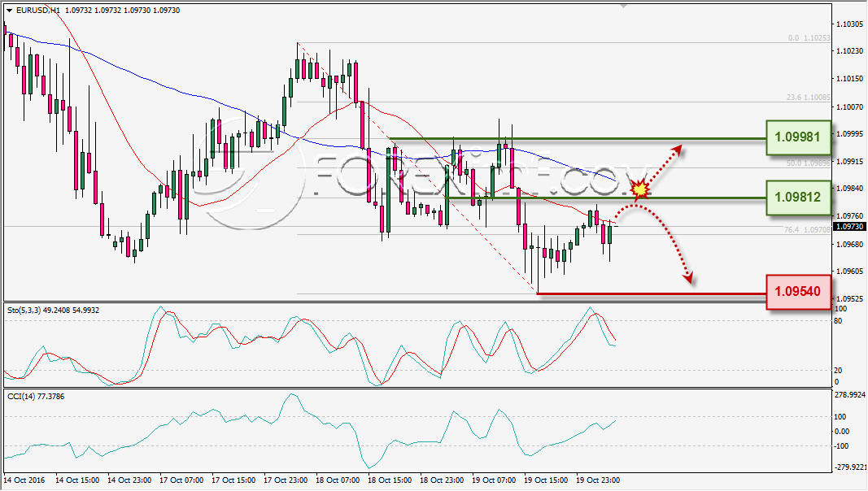Click price scale value 1.09760
The image size is (868, 491).
850,216
